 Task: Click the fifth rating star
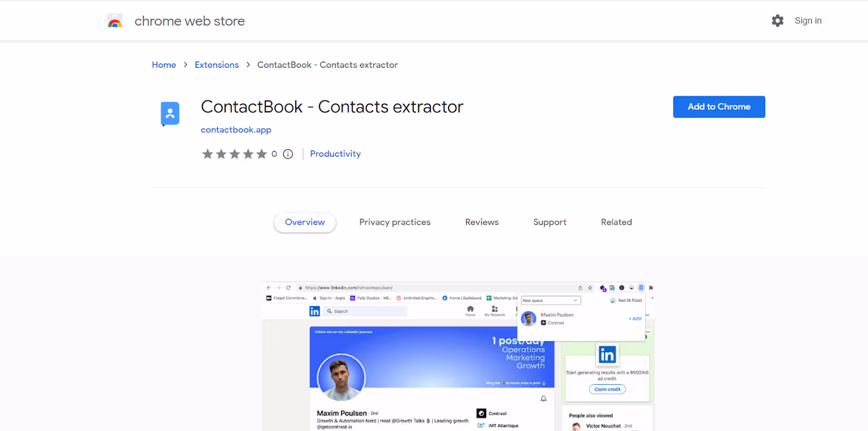tap(261, 154)
